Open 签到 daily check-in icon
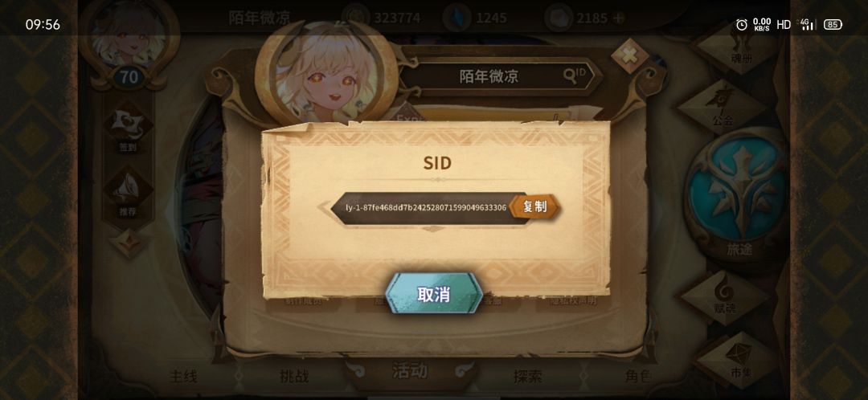The height and width of the screenshot is (400, 868). coord(128,129)
